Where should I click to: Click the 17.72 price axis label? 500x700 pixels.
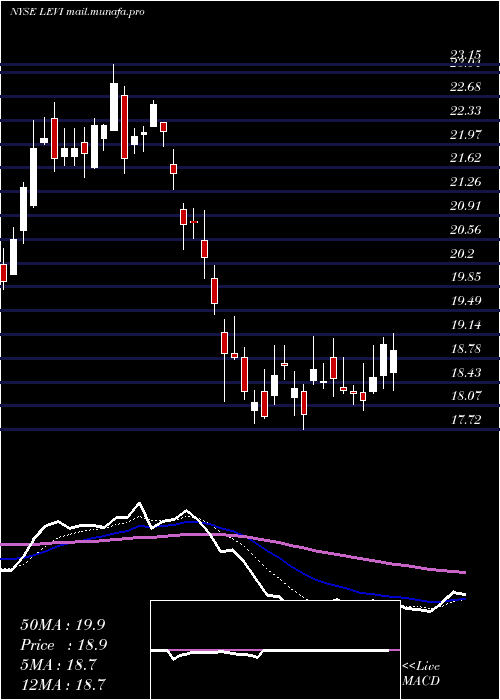(x=466, y=420)
